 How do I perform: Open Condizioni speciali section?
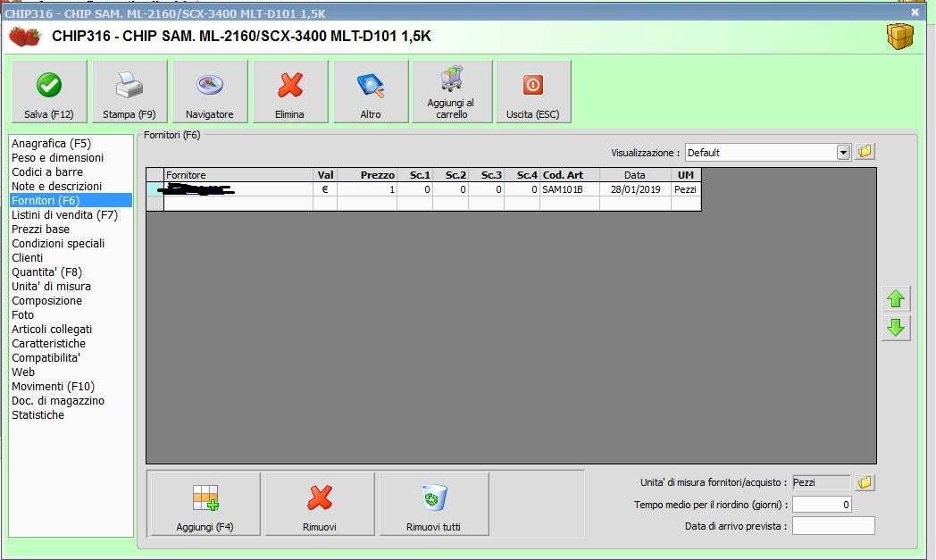[58, 244]
